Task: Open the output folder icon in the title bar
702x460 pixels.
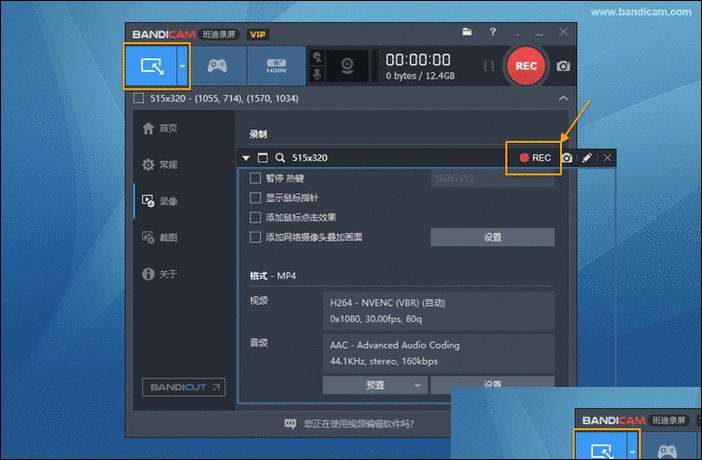Action: coord(467,32)
